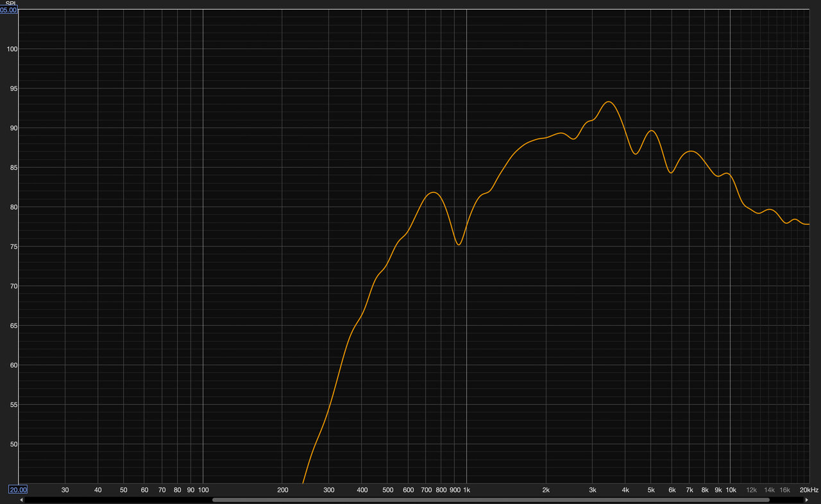Click the 20kHz label at the axis end
This screenshot has width=821, height=504.
coord(809,490)
